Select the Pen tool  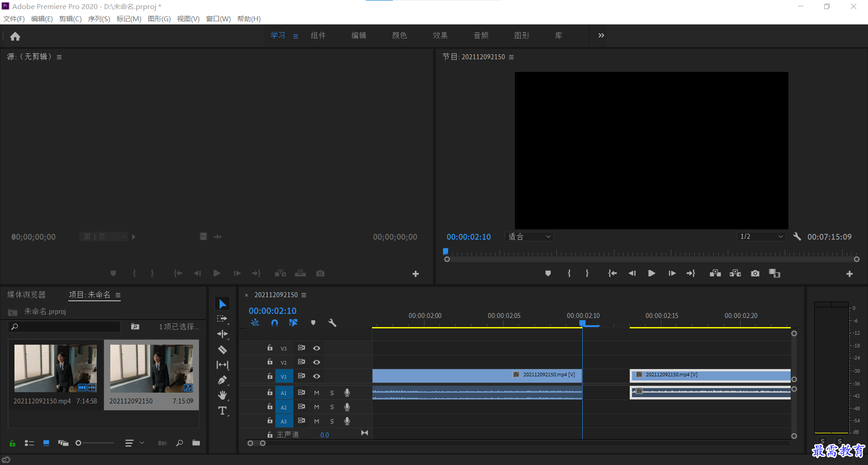tap(222, 380)
